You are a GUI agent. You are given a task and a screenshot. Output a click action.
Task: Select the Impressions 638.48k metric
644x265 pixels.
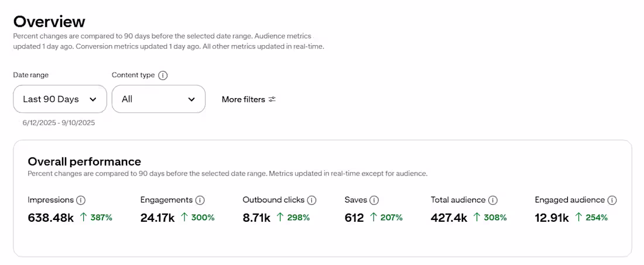point(51,218)
